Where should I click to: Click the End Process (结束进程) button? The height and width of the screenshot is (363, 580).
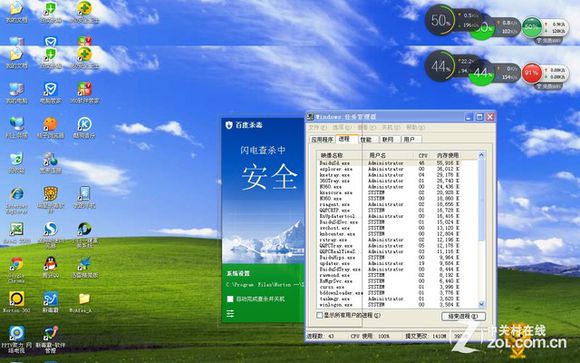pos(463,316)
